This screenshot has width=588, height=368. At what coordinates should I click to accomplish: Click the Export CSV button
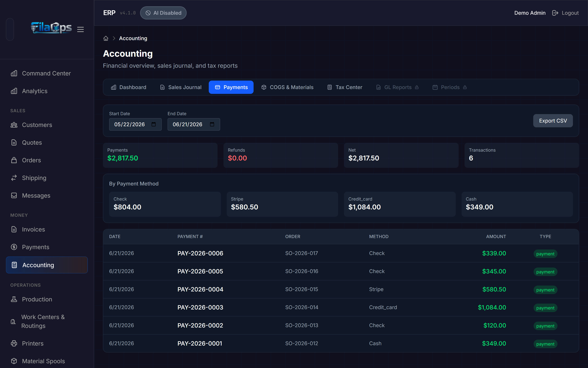pos(553,121)
